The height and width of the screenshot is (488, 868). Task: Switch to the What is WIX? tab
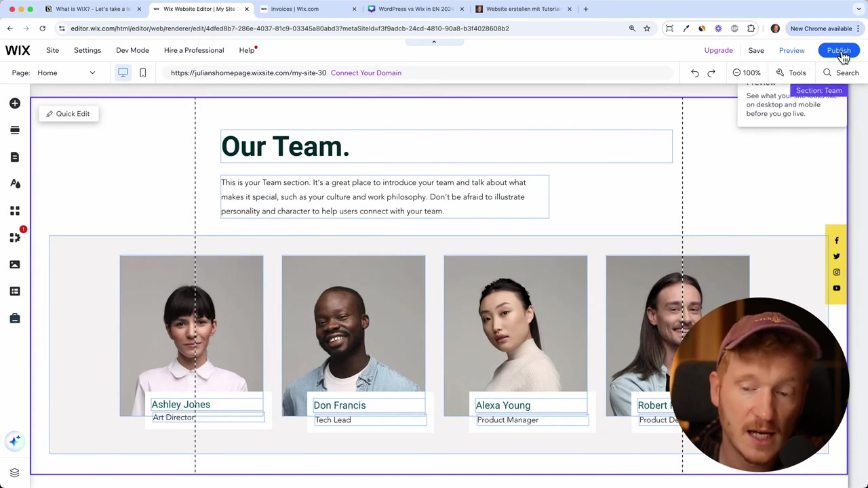coord(93,9)
